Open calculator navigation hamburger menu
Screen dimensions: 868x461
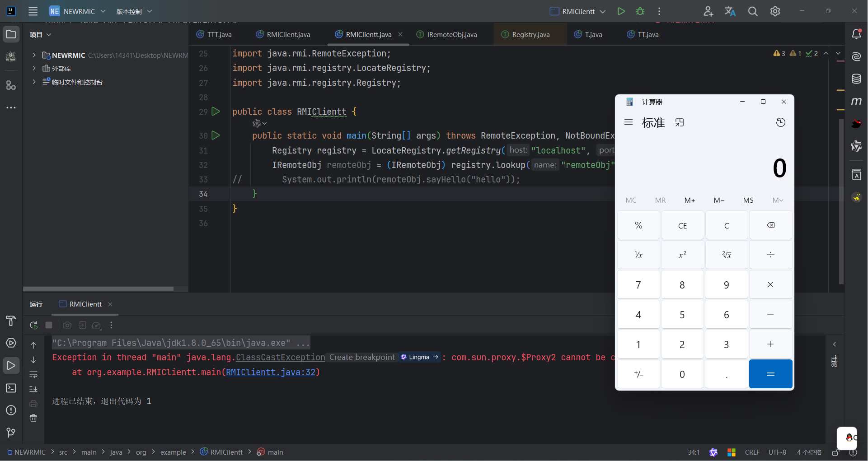click(x=628, y=122)
